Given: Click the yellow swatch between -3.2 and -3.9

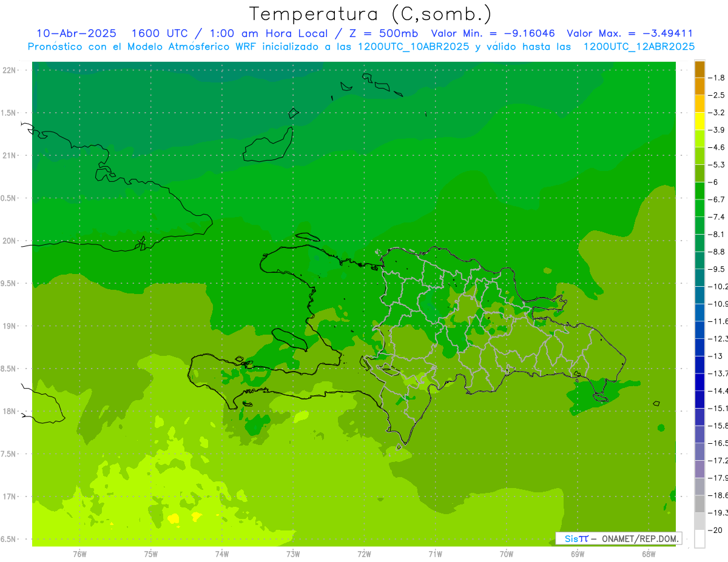Looking at the screenshot, I should pos(699,121).
